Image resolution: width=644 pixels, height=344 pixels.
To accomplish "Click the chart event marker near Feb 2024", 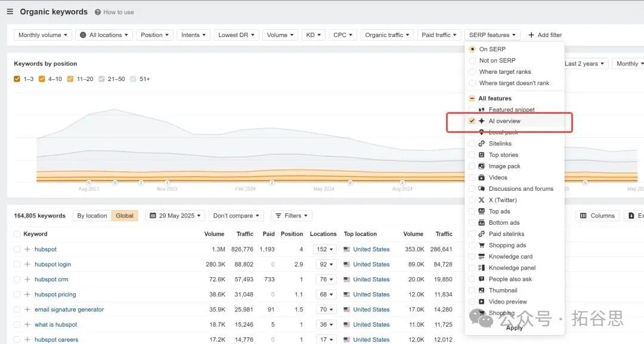I will (272, 182).
